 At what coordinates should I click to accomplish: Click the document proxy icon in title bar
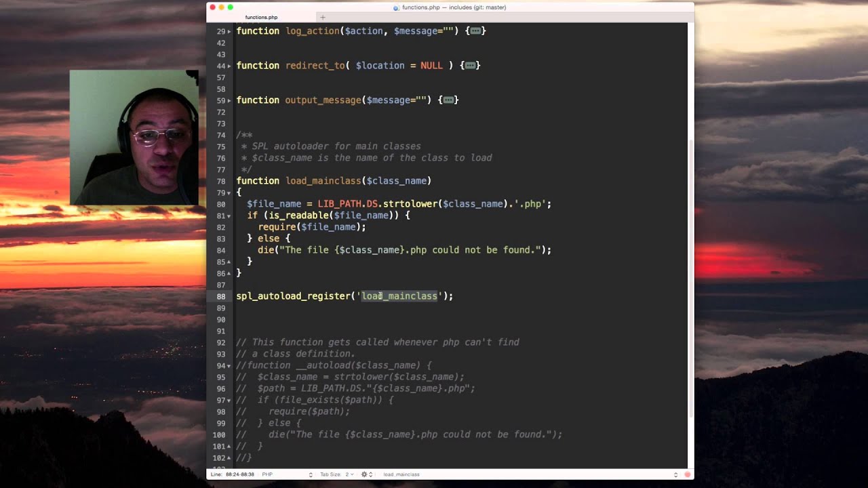396,7
